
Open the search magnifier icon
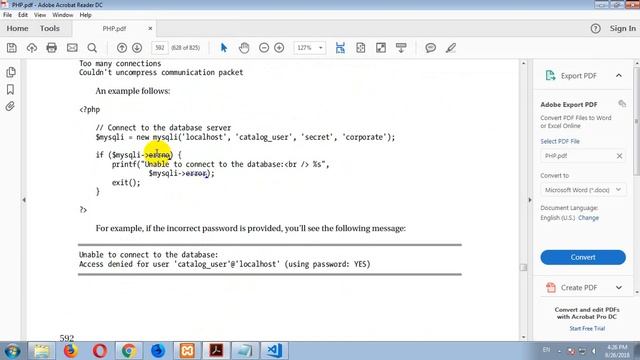click(92, 48)
